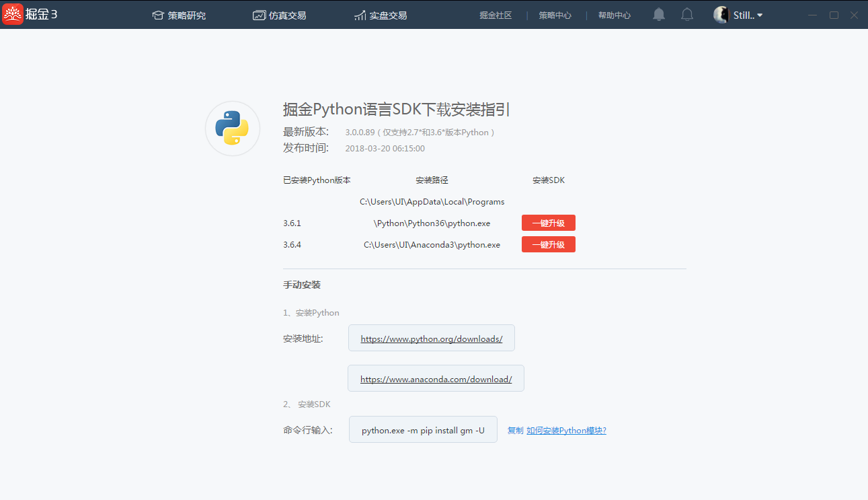Open the outlined bell alerts icon
Screen dimensions: 868x500
(x=687, y=15)
